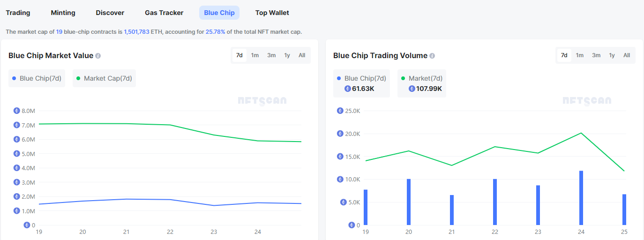This screenshot has width=644, height=240.
Task: Select 1m range for Market Value chart
Action: pyautogui.click(x=255, y=55)
